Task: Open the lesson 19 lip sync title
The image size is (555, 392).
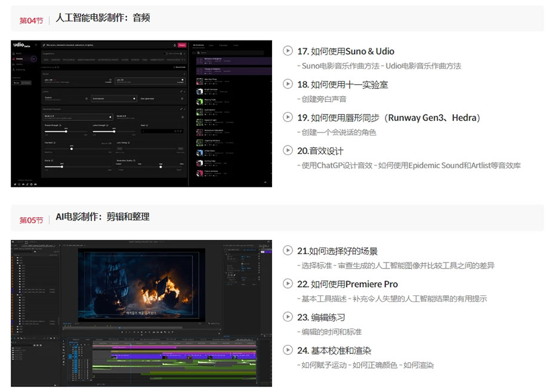Action: tap(388, 118)
